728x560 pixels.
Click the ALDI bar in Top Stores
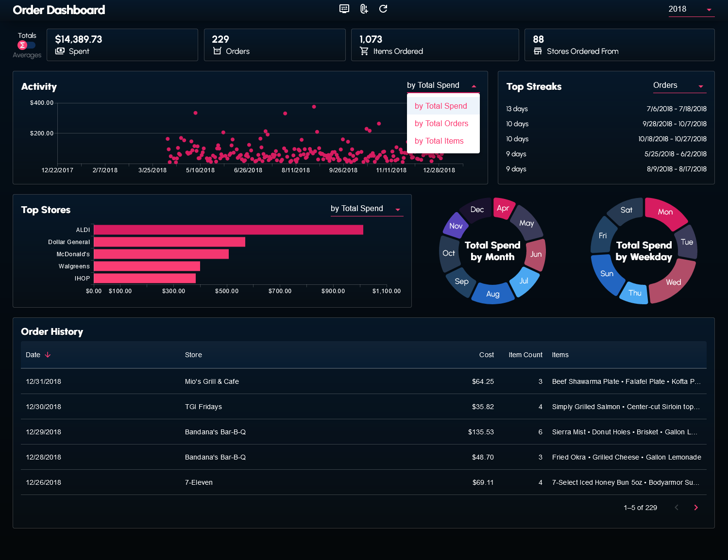click(x=228, y=230)
